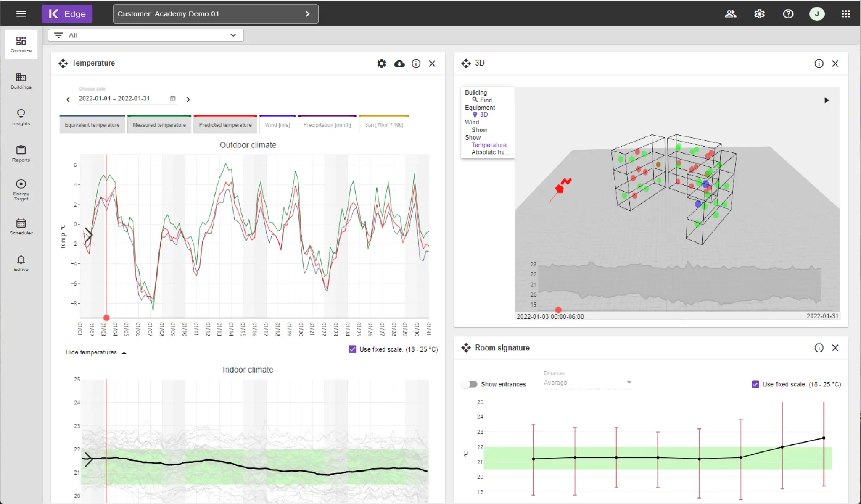Open the Scheduler calendar page

21,226
